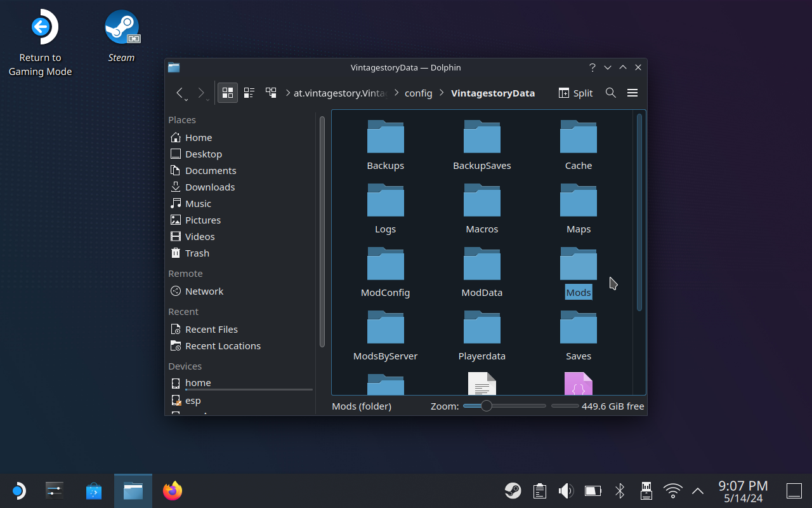
Task: Switch to Icons view mode
Action: click(x=228, y=93)
